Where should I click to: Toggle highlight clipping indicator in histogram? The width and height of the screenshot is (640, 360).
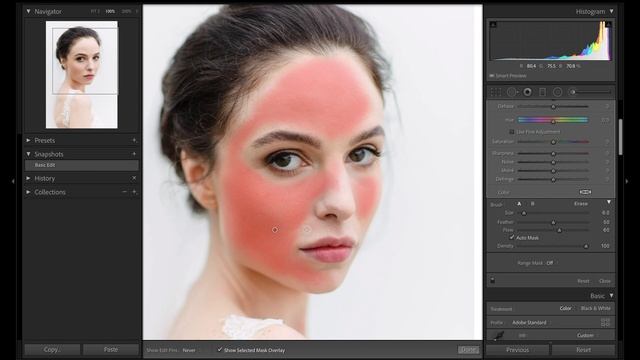click(608, 24)
